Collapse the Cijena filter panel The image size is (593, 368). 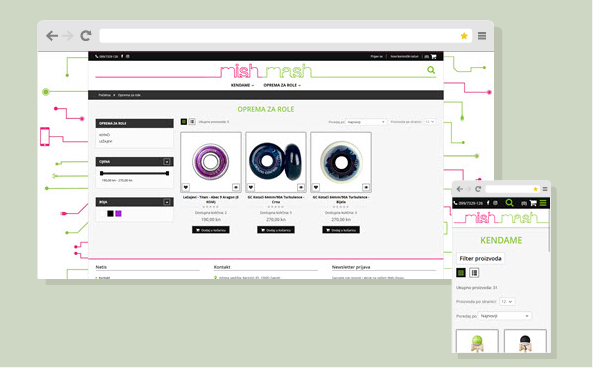pyautogui.click(x=166, y=161)
